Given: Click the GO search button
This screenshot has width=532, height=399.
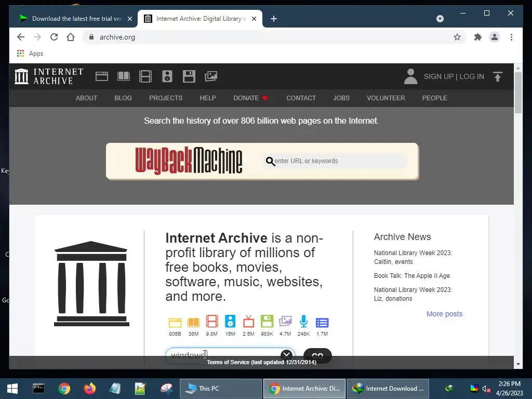Looking at the screenshot, I should pos(317,355).
